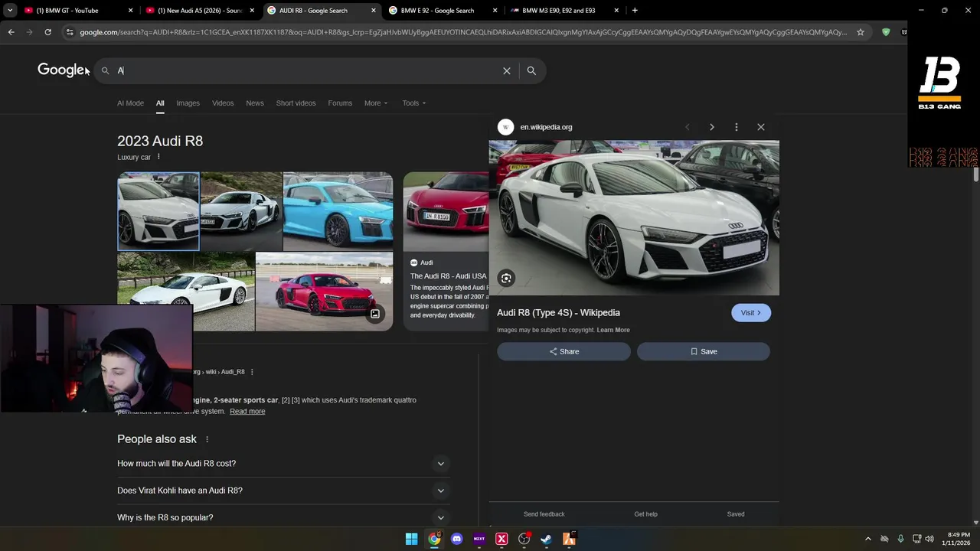Expand How much will the Audi R8 cost?
This screenshot has width=980, height=551.
[x=283, y=463]
